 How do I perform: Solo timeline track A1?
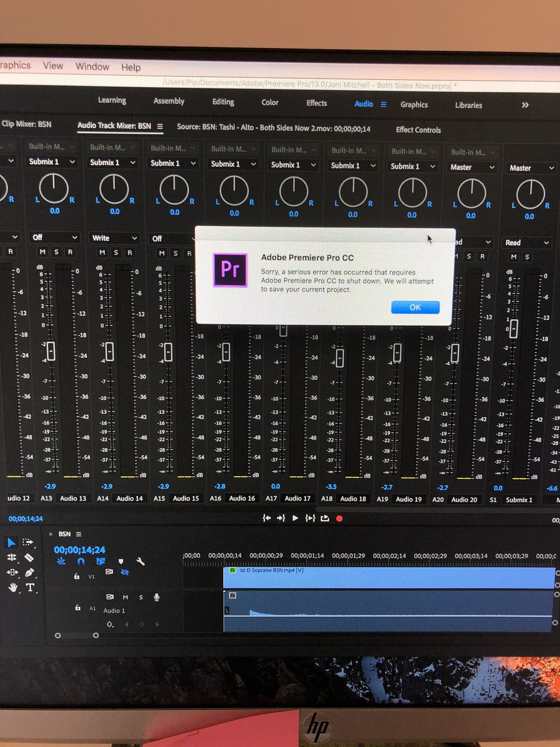coord(141,597)
